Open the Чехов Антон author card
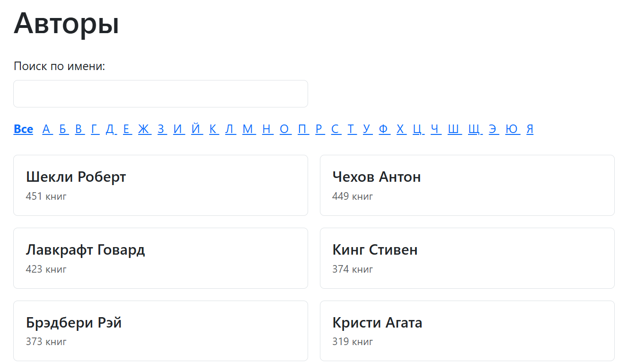 coord(467,185)
